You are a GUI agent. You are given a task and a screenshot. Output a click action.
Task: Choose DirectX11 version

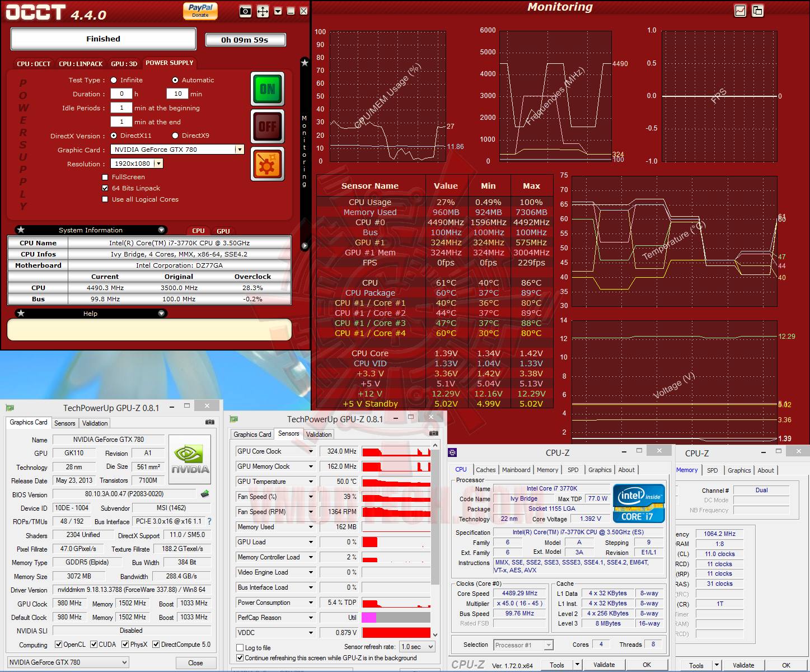(114, 136)
